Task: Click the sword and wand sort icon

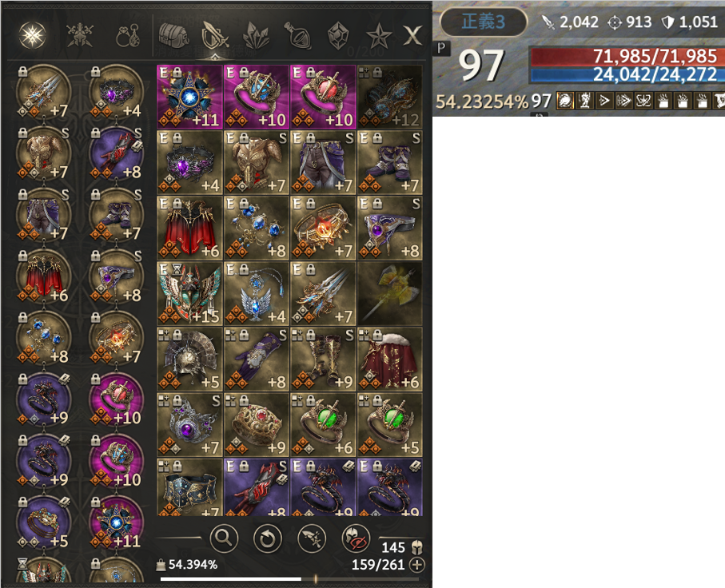Action: 312,538
